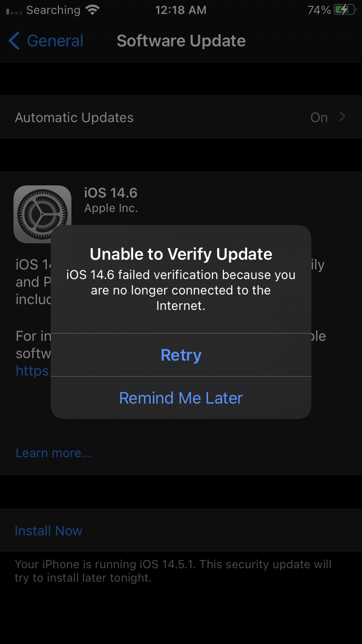Tap the Unable to Verify Update heading
Viewport: 362px width, 644px height.
point(181,254)
